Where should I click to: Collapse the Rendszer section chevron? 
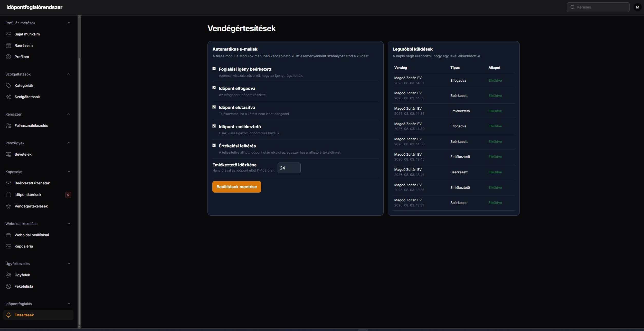tap(69, 114)
